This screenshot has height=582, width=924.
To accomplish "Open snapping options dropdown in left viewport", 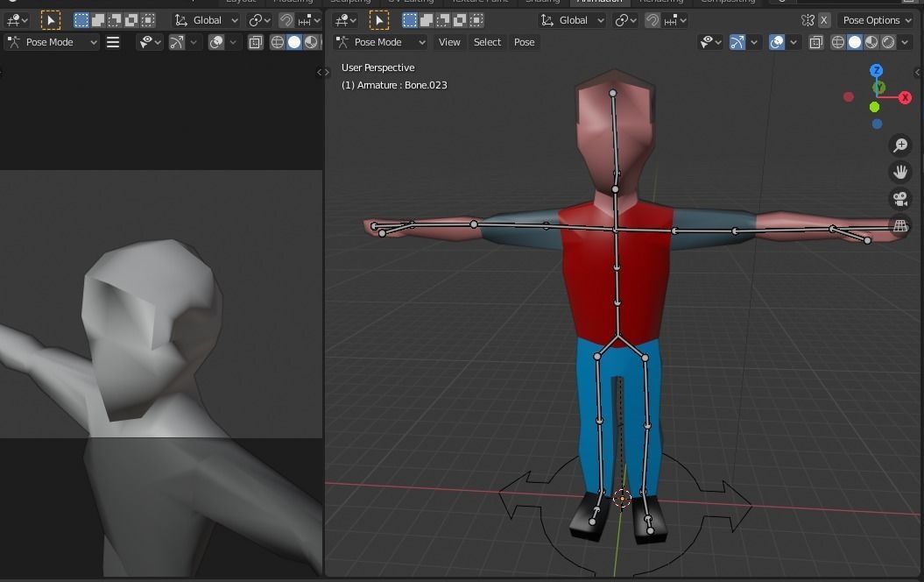I will (309, 21).
